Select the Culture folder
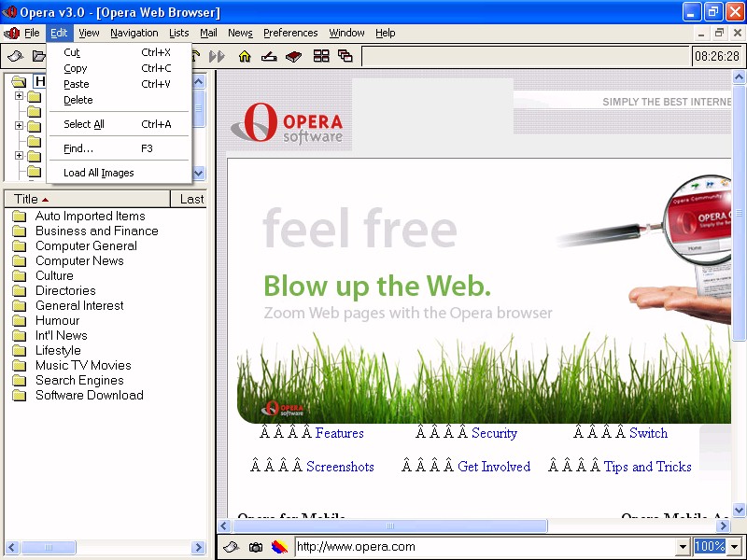747x560 pixels. point(54,275)
